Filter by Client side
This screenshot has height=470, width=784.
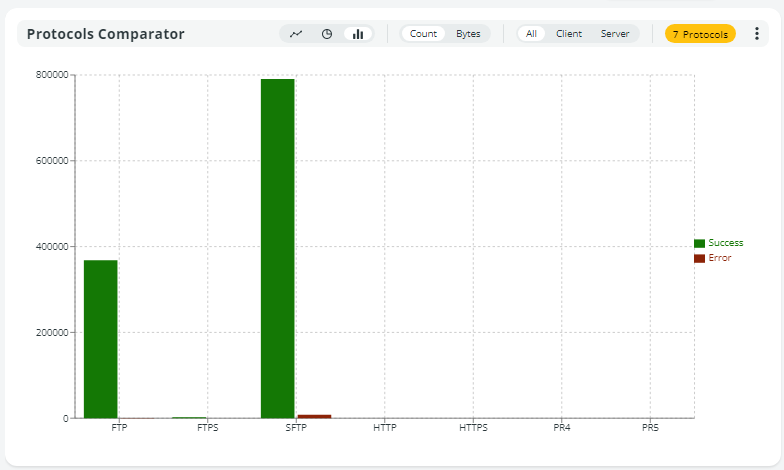[569, 34]
